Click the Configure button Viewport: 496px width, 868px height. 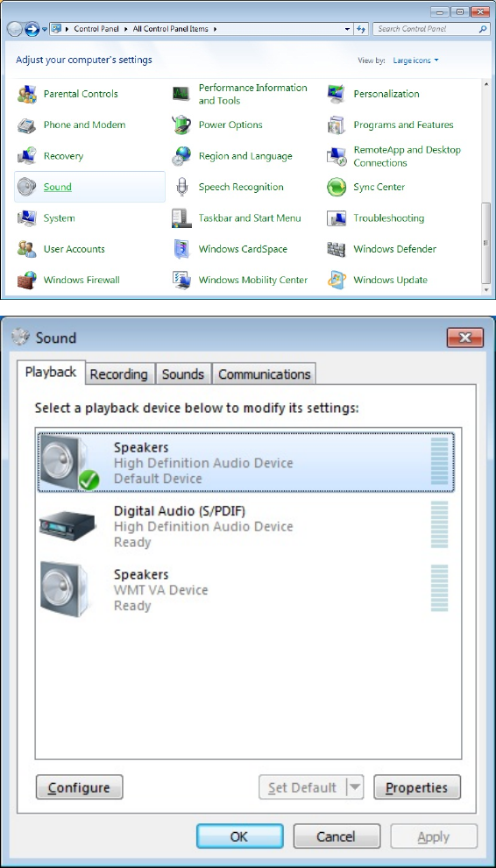pyautogui.click(x=79, y=787)
